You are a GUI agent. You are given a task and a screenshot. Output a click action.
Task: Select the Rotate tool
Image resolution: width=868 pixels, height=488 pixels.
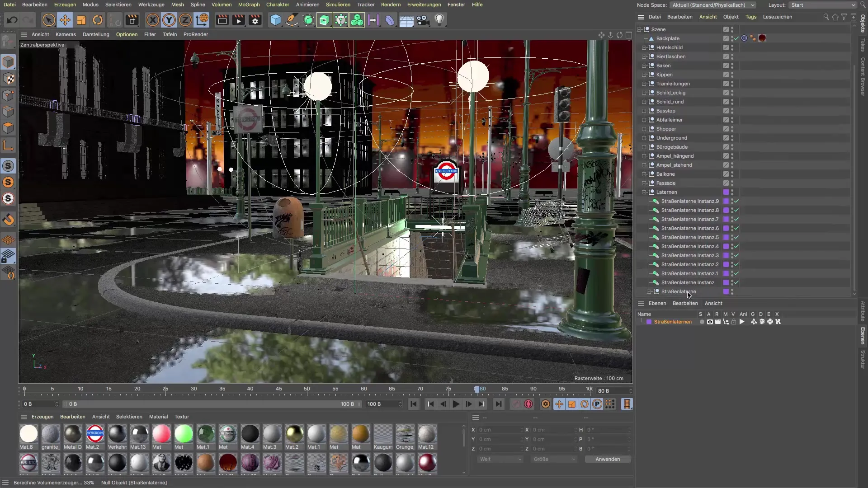98,20
